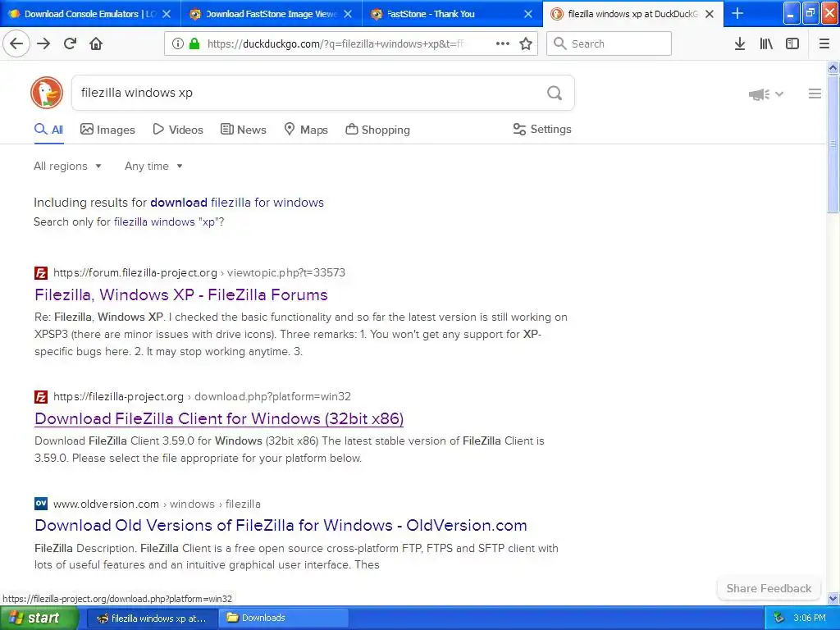Open page actions three-dot menu
Screen dimensions: 840x630
(503, 43)
